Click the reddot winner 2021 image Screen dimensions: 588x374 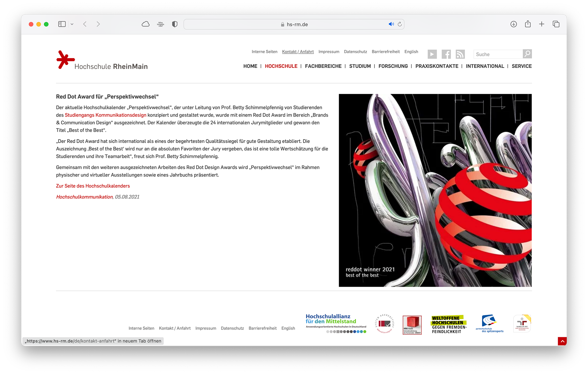click(435, 190)
